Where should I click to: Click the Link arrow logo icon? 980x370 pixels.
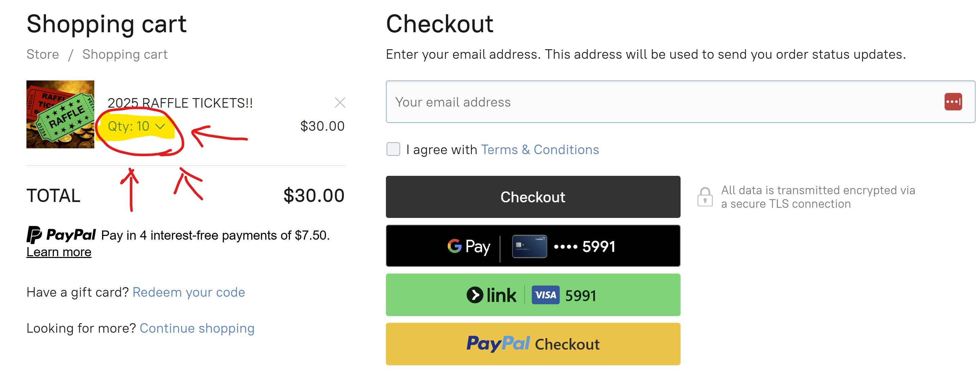coord(475,295)
